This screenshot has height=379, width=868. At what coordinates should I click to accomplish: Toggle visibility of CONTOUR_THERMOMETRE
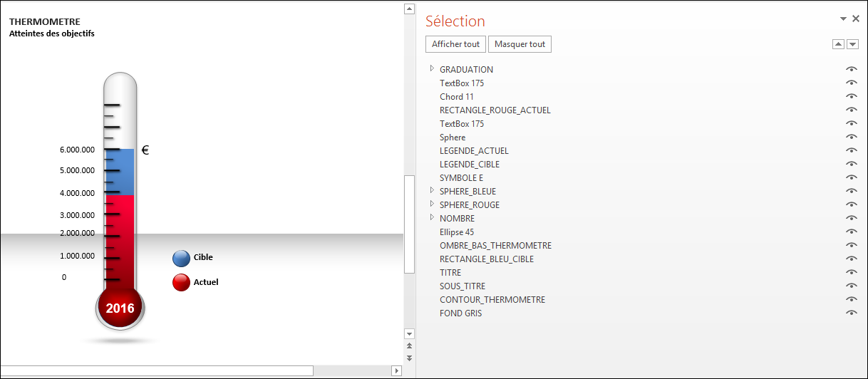(851, 299)
